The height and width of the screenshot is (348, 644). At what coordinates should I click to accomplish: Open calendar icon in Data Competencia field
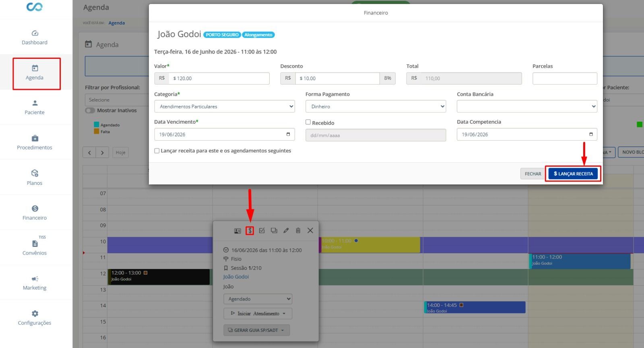click(x=591, y=134)
